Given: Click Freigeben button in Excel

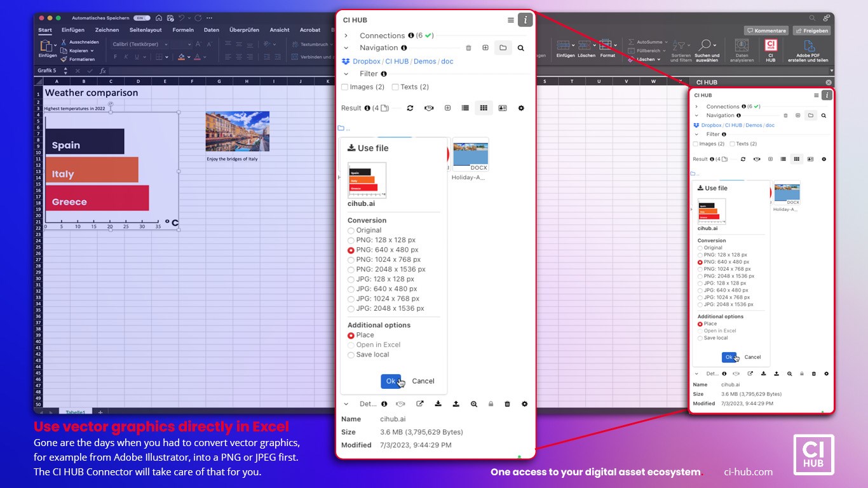Looking at the screenshot, I should [811, 30].
